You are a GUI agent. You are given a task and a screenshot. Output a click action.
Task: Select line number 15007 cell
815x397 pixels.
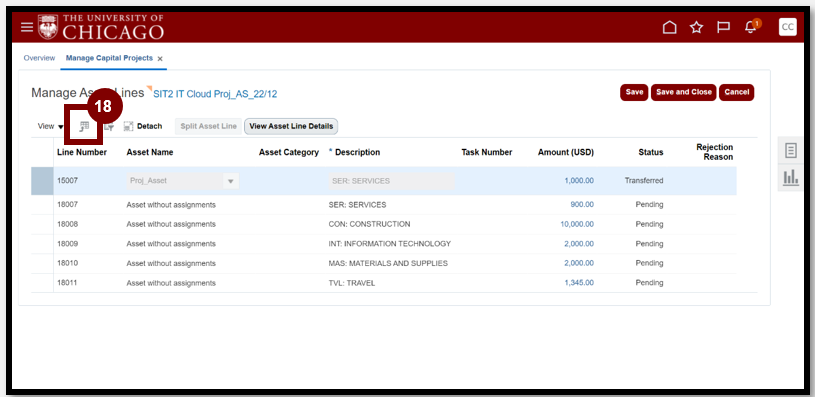tap(68, 181)
